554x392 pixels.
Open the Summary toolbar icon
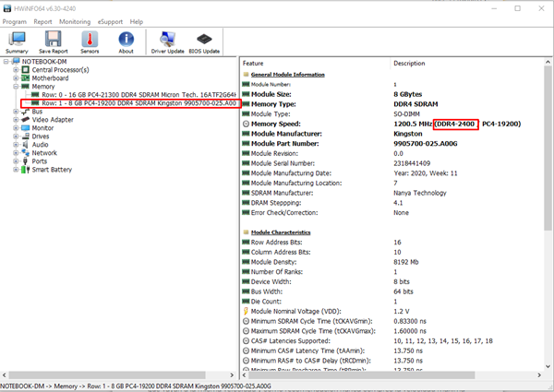(x=17, y=42)
